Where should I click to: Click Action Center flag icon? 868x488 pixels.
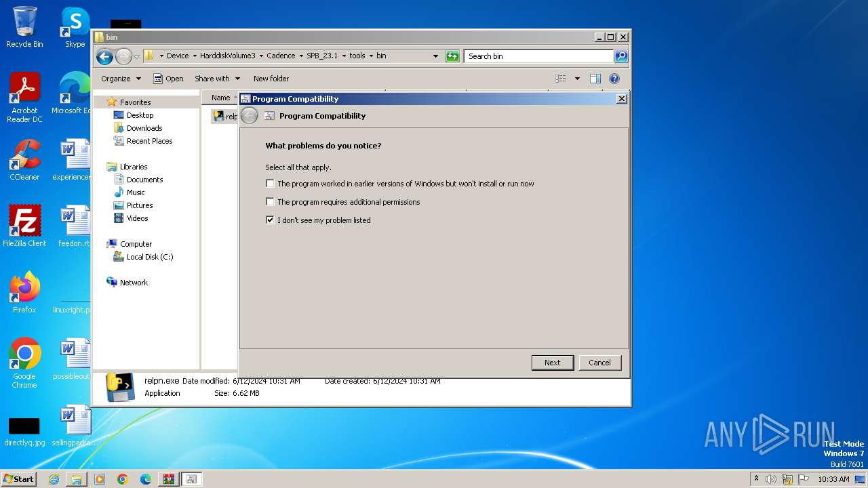pos(804,479)
